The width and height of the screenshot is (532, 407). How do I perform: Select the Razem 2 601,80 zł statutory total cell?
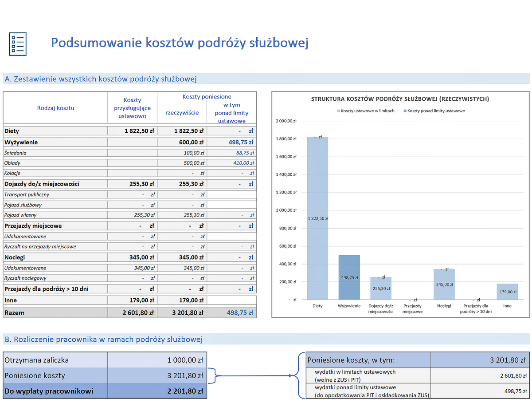click(x=133, y=312)
